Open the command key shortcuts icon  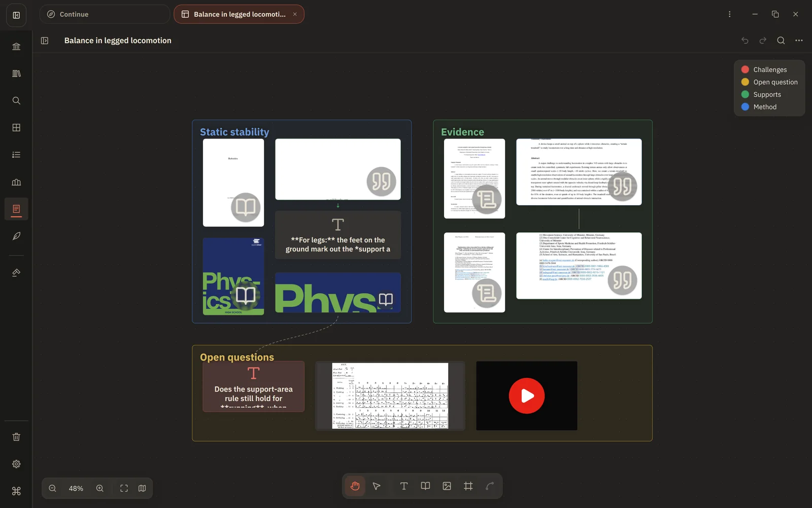[16, 491]
